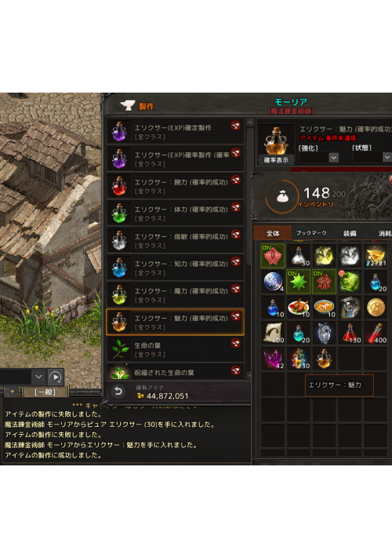The image size is (392, 558).
Task: Add a chat tab with plus button
Action: click(12, 392)
